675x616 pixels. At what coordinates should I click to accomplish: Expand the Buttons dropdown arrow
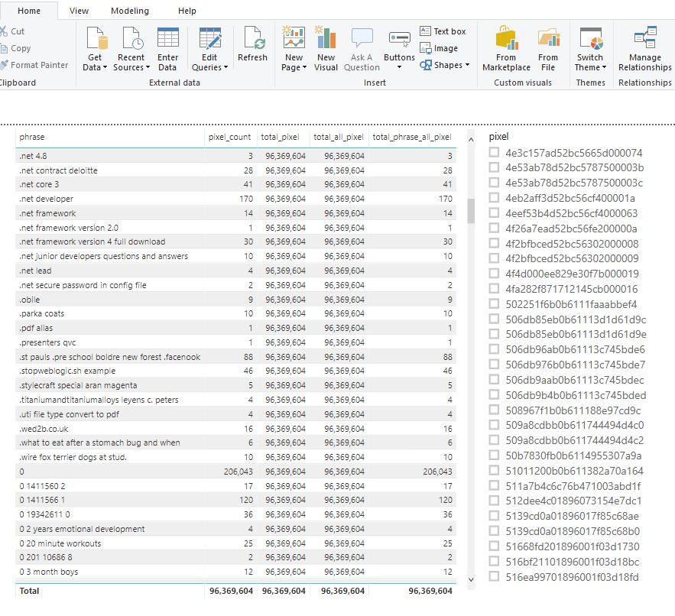tap(399, 67)
